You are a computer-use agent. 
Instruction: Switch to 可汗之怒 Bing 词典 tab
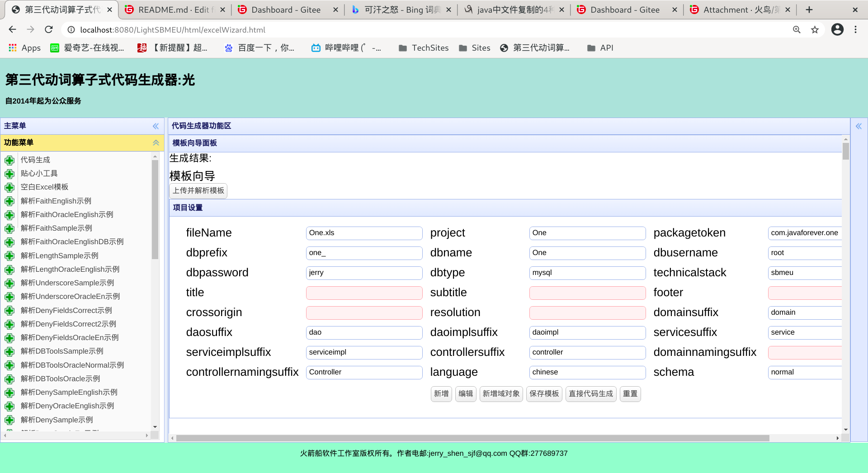click(x=401, y=9)
